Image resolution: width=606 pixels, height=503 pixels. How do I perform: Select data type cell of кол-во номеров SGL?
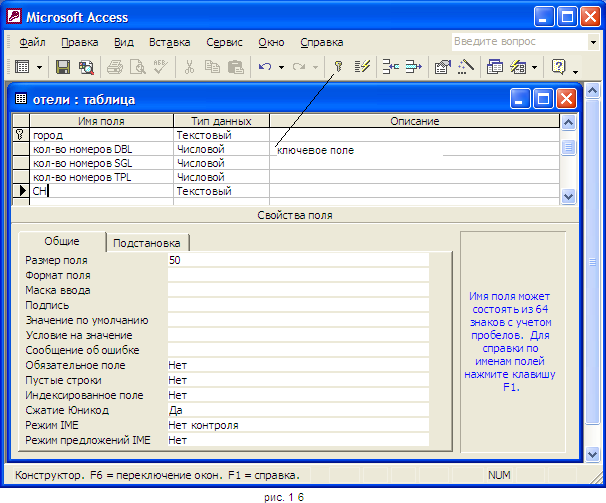[221, 163]
